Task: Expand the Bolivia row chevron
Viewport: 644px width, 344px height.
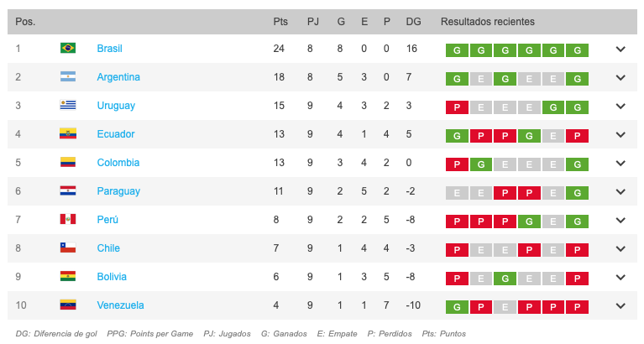Action: pos(620,277)
